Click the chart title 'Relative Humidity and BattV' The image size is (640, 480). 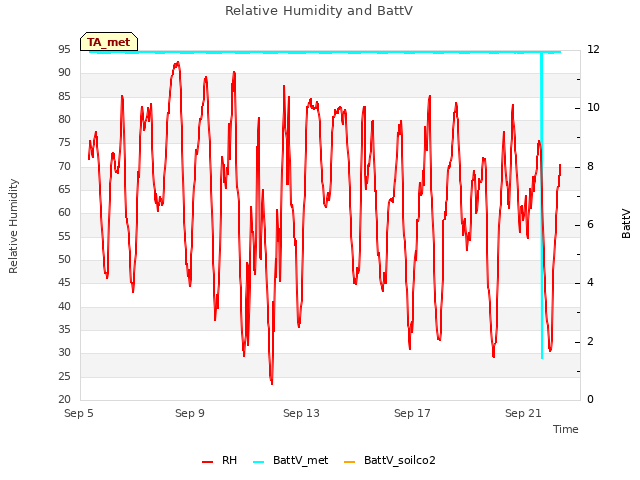click(x=319, y=10)
